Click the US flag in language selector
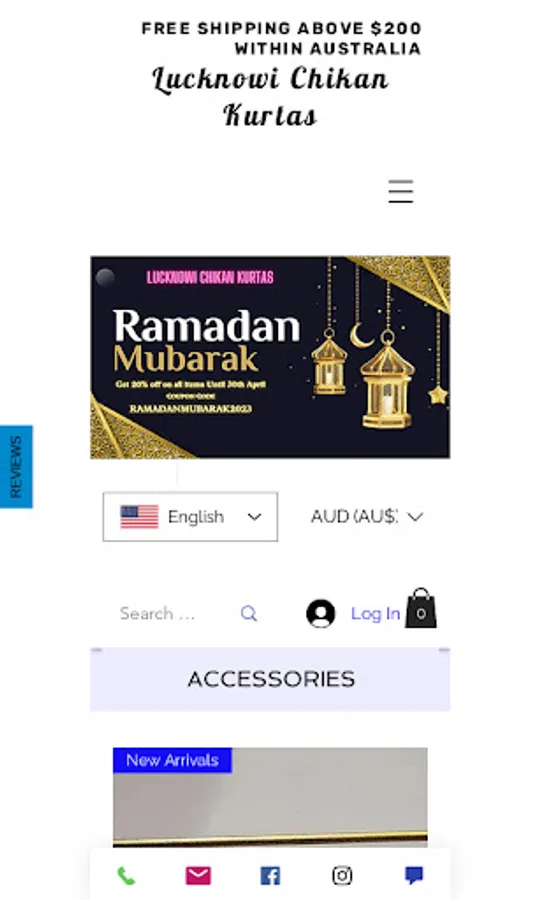 (139, 517)
